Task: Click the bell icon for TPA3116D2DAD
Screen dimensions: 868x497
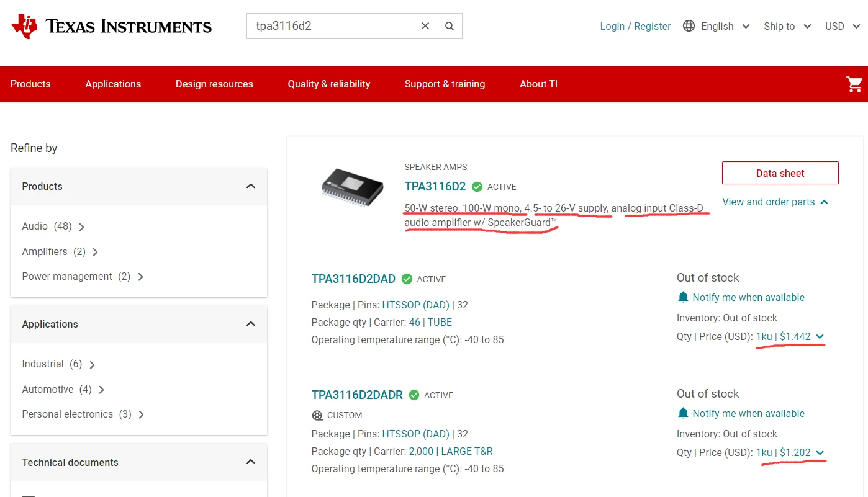Action: pos(683,297)
